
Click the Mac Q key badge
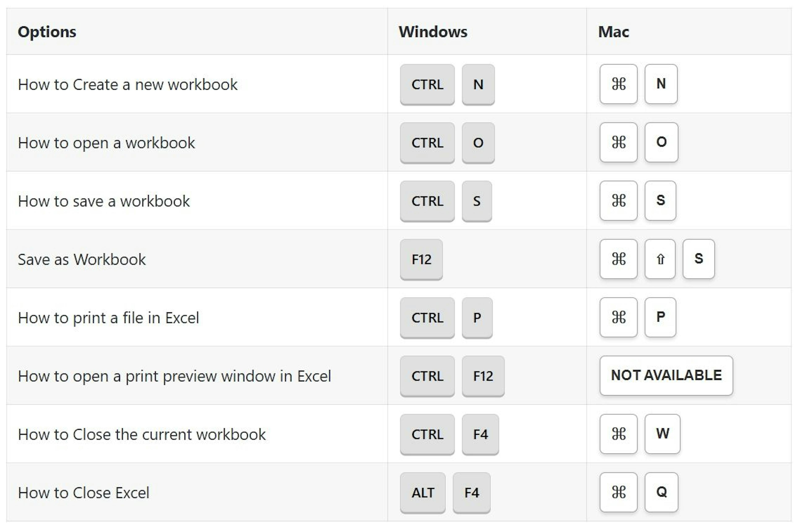(x=661, y=492)
